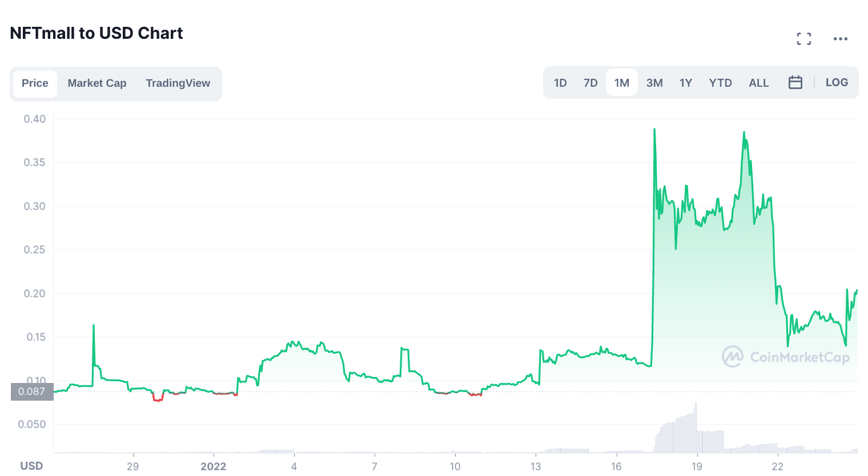Viewport: 868px width, 476px height.
Task: Click the highest price peak near 0.39
Action: (x=654, y=130)
